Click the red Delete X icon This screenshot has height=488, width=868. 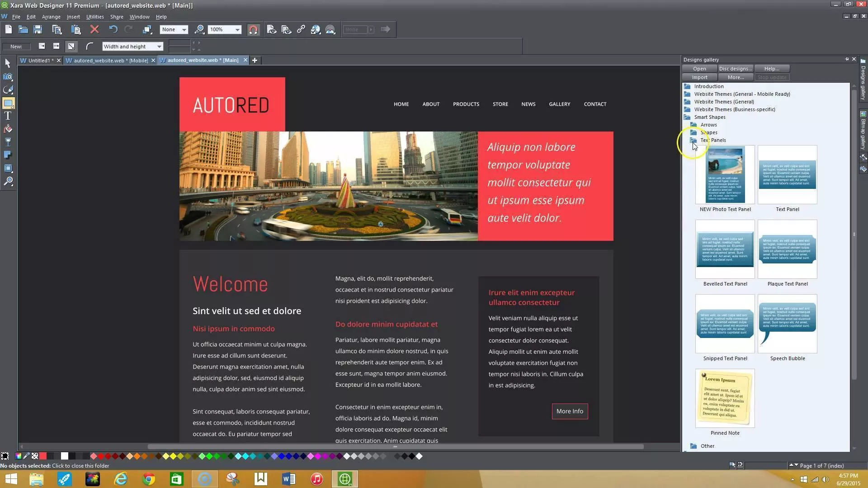[94, 29]
